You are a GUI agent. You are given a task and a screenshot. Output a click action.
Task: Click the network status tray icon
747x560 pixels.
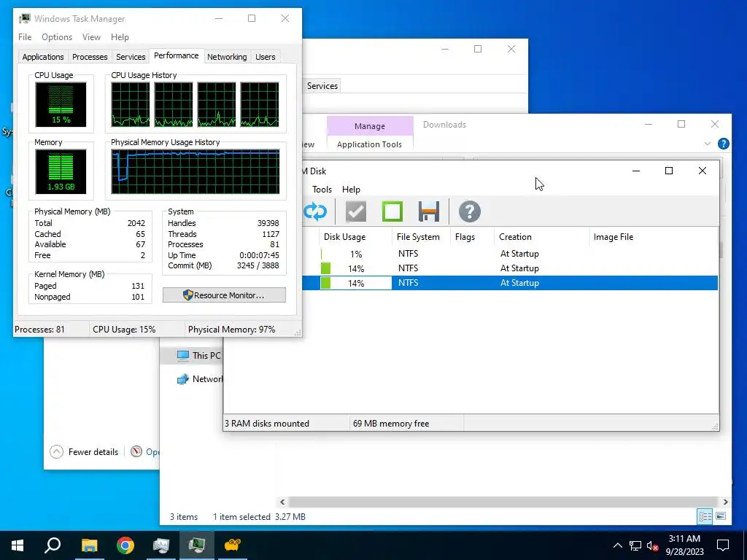[x=635, y=545]
